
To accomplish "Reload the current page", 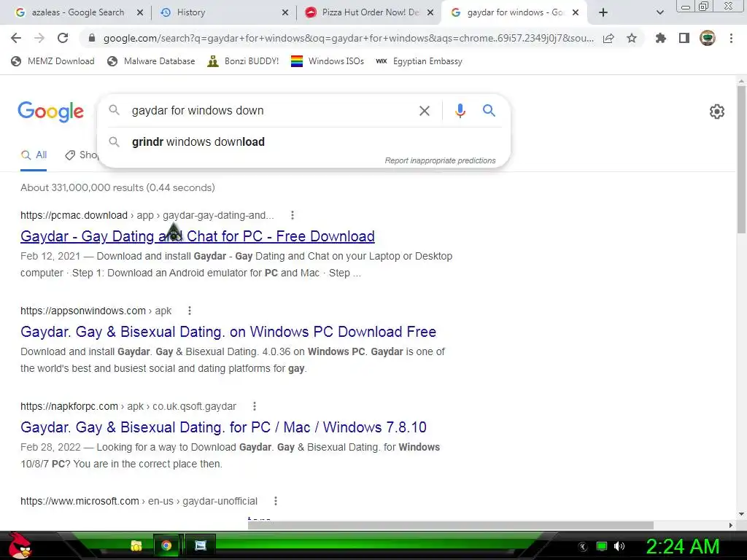I will (63, 38).
